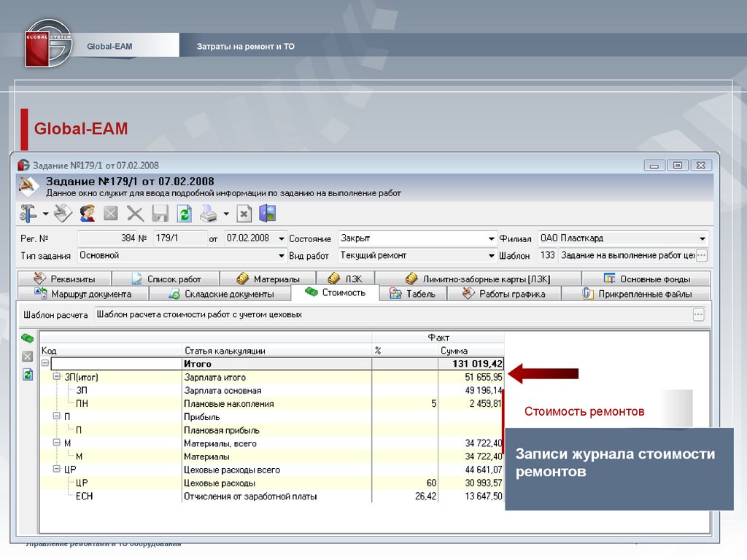Click the printer icon
The image size is (747, 560).
tap(209, 214)
